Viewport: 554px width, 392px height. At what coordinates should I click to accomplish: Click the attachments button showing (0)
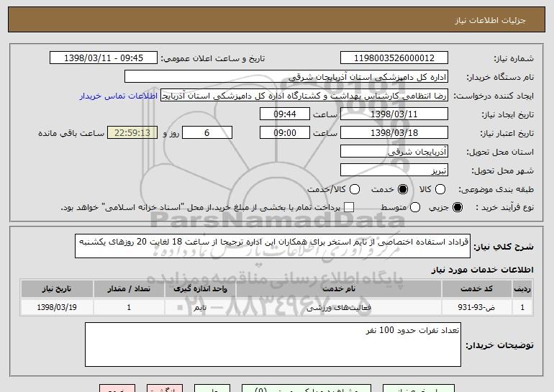click(x=306, y=388)
